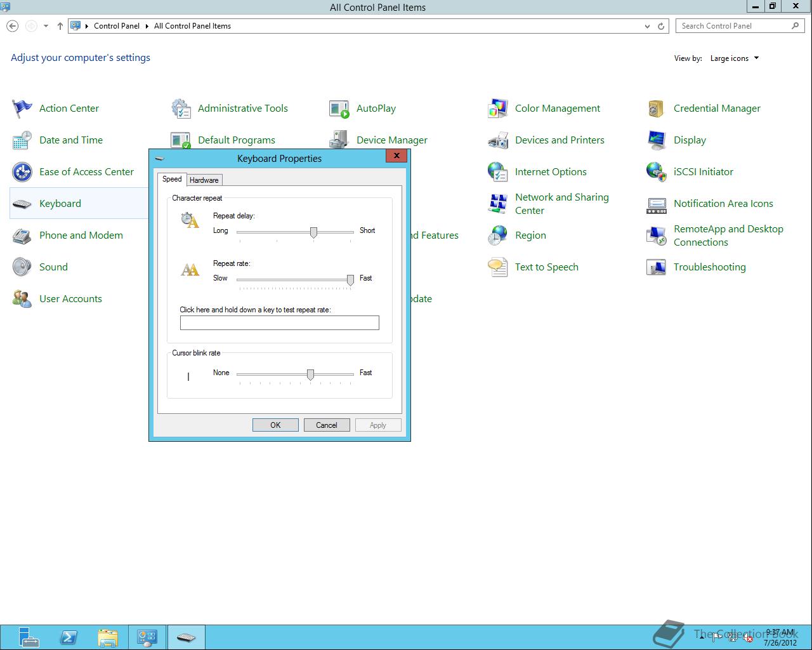Click Cancel in Keyboard Properties
Image resolution: width=812 pixels, height=650 pixels.
(327, 425)
